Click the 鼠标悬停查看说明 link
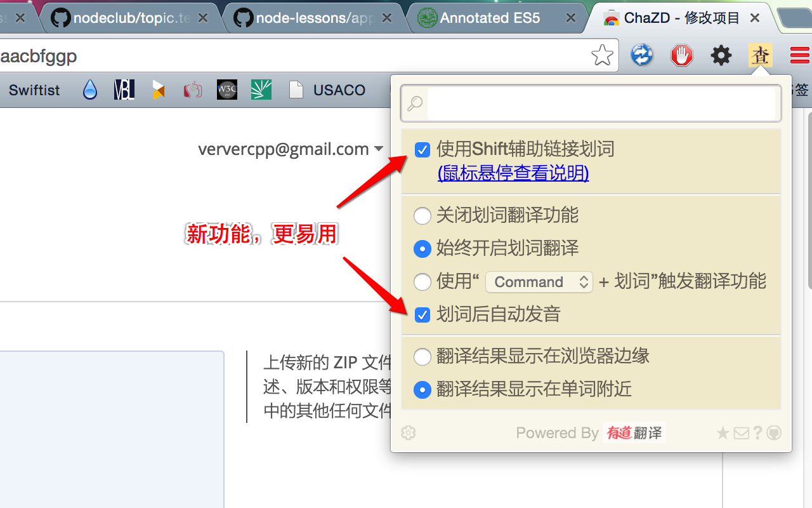The width and height of the screenshot is (812, 508). click(513, 173)
